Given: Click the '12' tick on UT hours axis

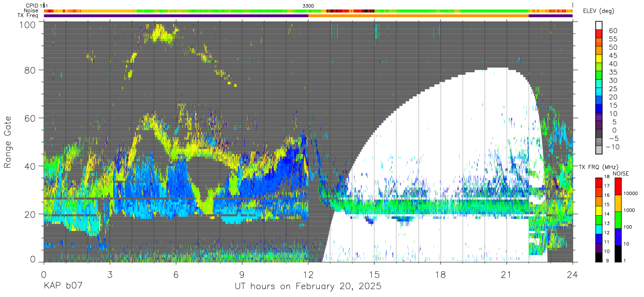Looking at the screenshot, I should coord(308,274).
